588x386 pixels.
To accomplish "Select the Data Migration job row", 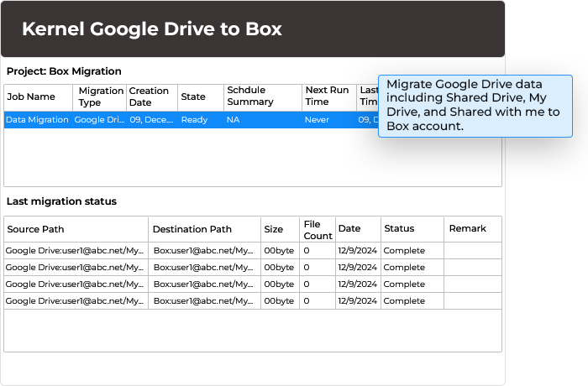I will tap(192, 120).
